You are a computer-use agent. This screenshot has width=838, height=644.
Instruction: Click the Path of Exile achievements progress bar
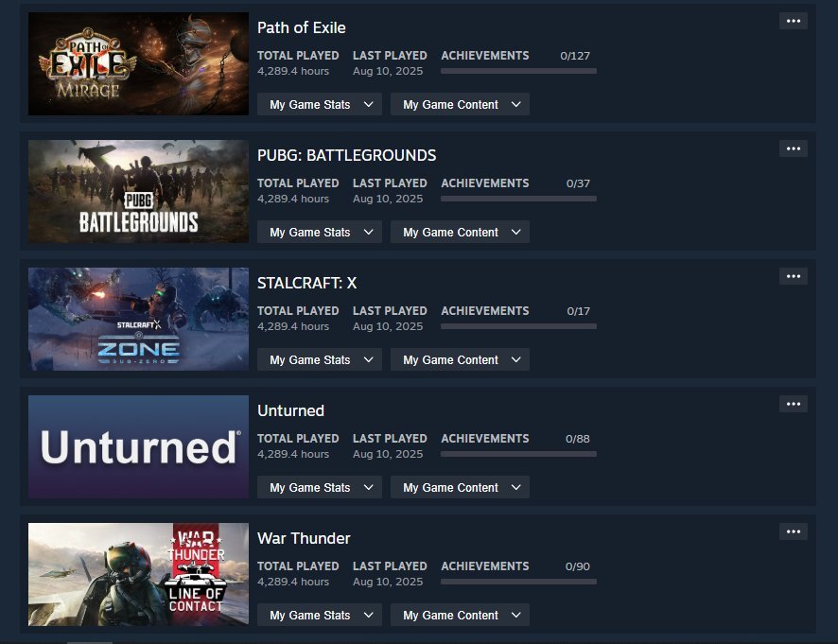pos(518,71)
